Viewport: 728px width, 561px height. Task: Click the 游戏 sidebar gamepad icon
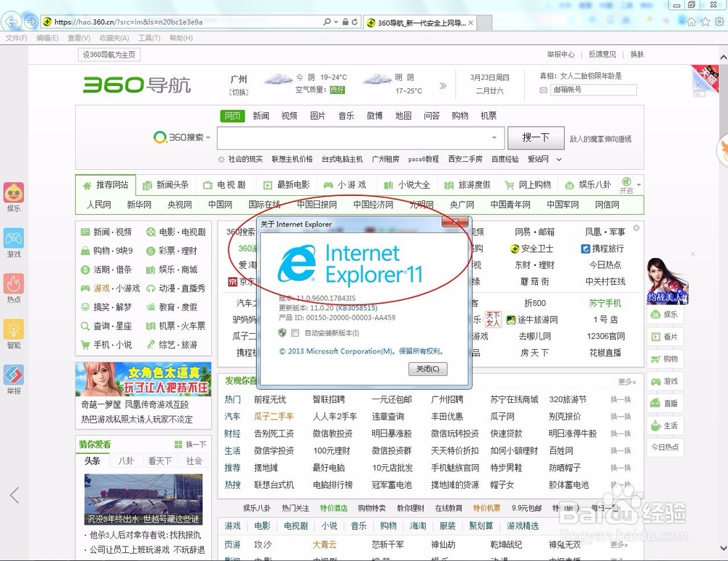(x=13, y=238)
